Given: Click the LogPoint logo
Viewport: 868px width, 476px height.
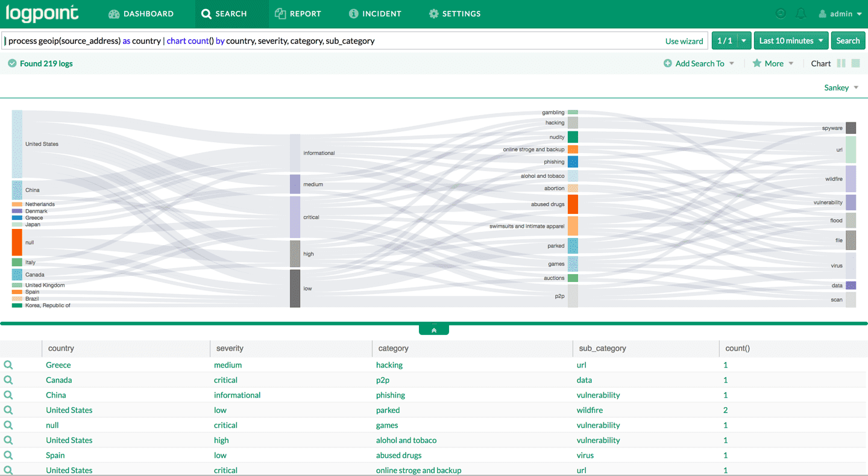Looking at the screenshot, I should (x=42, y=13).
